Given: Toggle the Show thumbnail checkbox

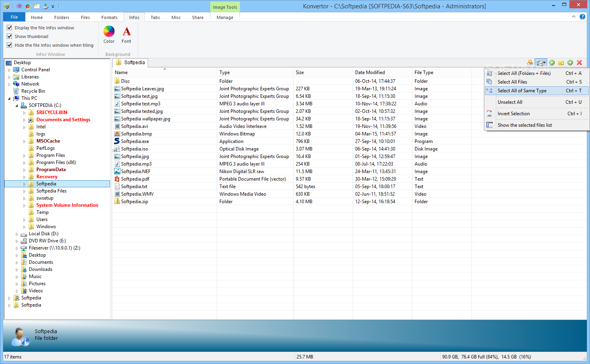Looking at the screenshot, I should tap(10, 36).
